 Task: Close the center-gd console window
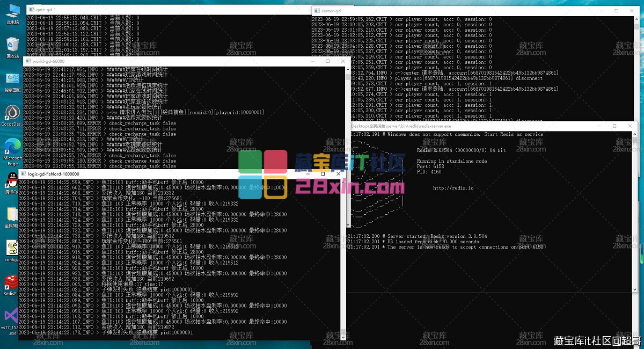coord(631,11)
